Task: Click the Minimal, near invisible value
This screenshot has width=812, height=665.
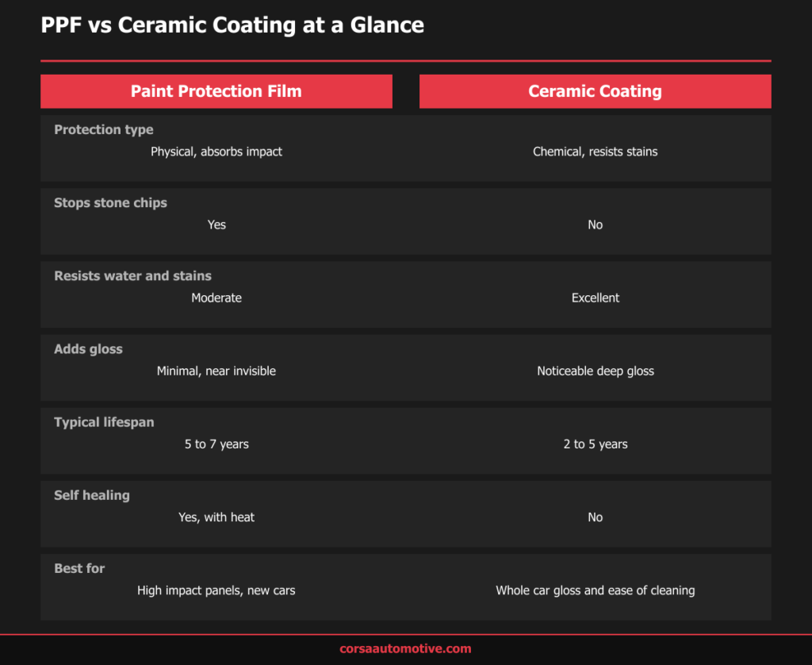Action: [216, 371]
